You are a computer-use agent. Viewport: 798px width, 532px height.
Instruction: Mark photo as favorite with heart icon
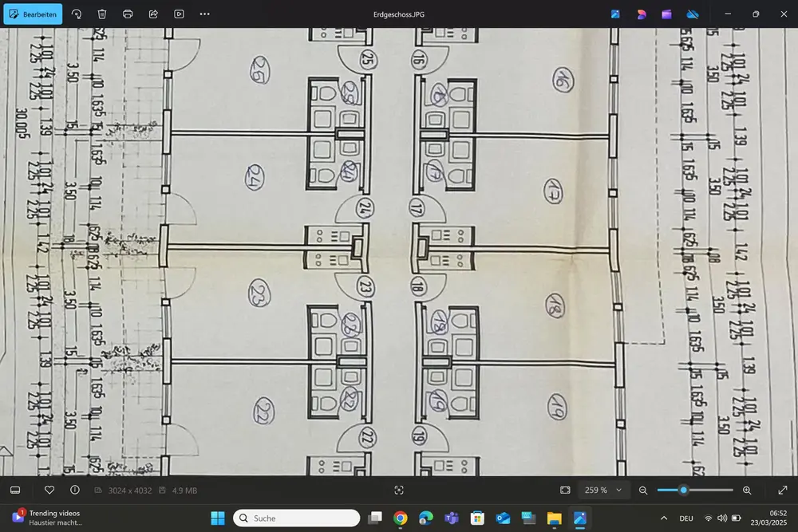49,490
